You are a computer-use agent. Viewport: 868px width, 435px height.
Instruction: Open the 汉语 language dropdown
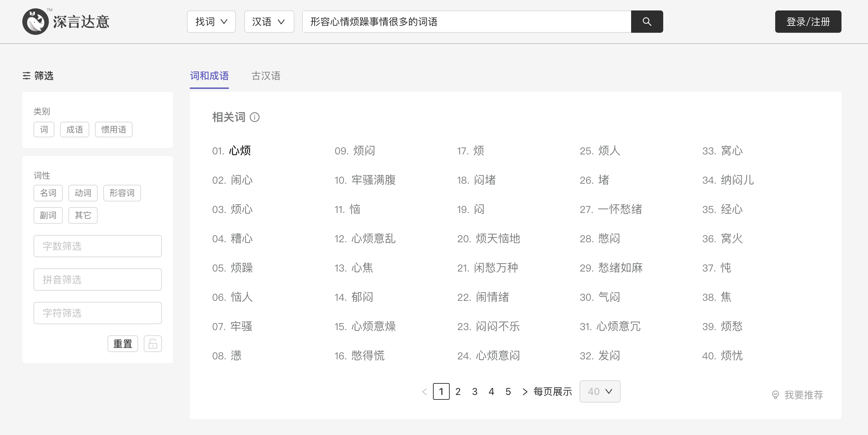point(269,21)
